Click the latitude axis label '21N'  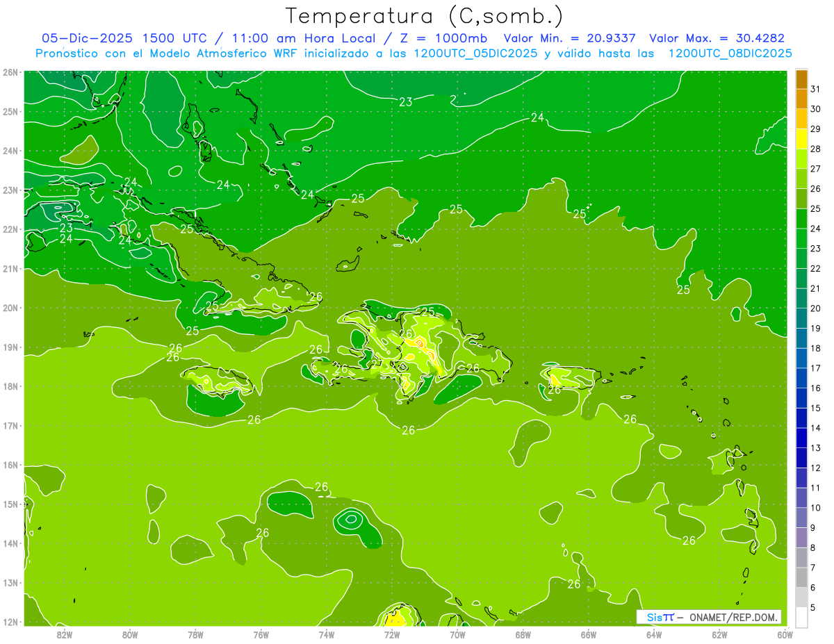pos(10,268)
